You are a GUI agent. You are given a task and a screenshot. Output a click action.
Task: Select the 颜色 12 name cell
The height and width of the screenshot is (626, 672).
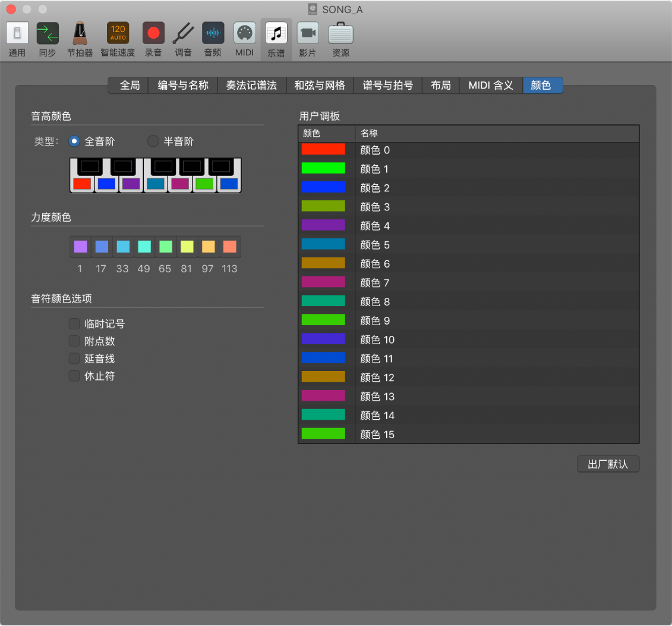(x=497, y=377)
